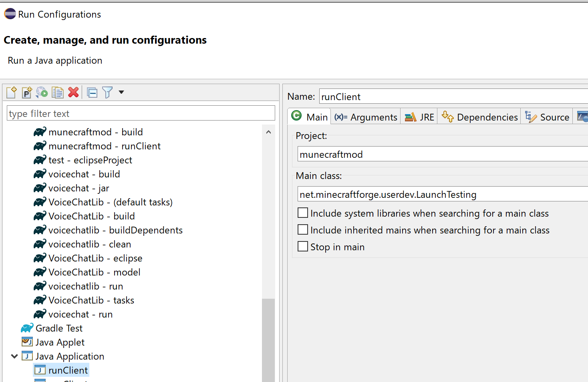The height and width of the screenshot is (382, 588).
Task: Collapse the Java Application tree node
Action: point(14,356)
